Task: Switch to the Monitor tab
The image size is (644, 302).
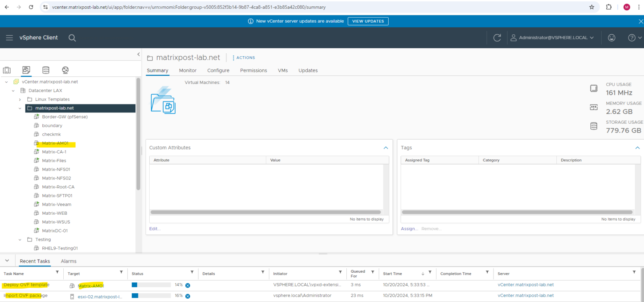Action: coord(187,70)
